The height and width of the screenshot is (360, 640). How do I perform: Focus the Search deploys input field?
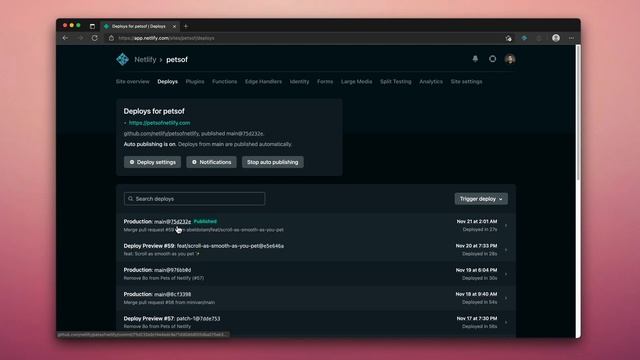(x=194, y=199)
